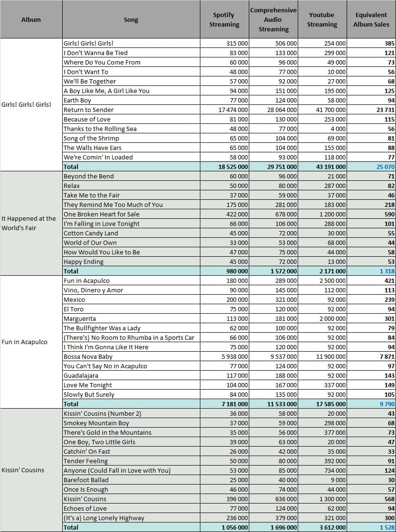Select 'They Remind Me Too Much of You'

pyautogui.click(x=131, y=205)
